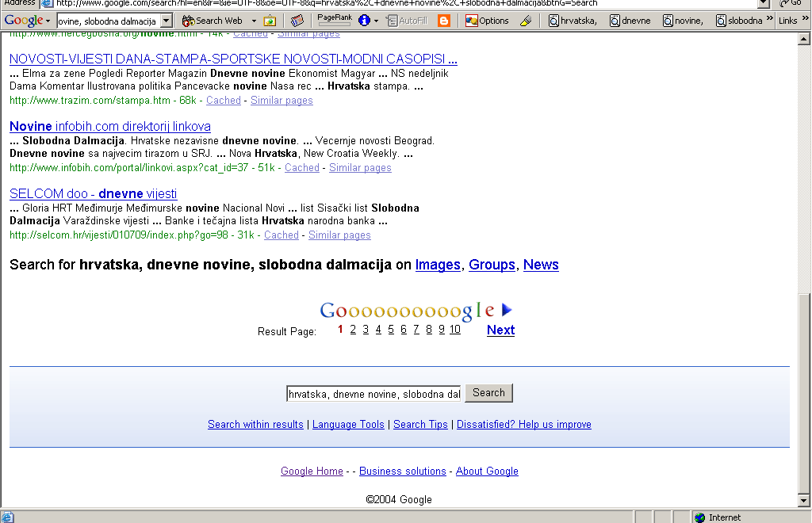Open Cached link for trazim.com result
The width and height of the screenshot is (812, 523).
pyautogui.click(x=223, y=101)
